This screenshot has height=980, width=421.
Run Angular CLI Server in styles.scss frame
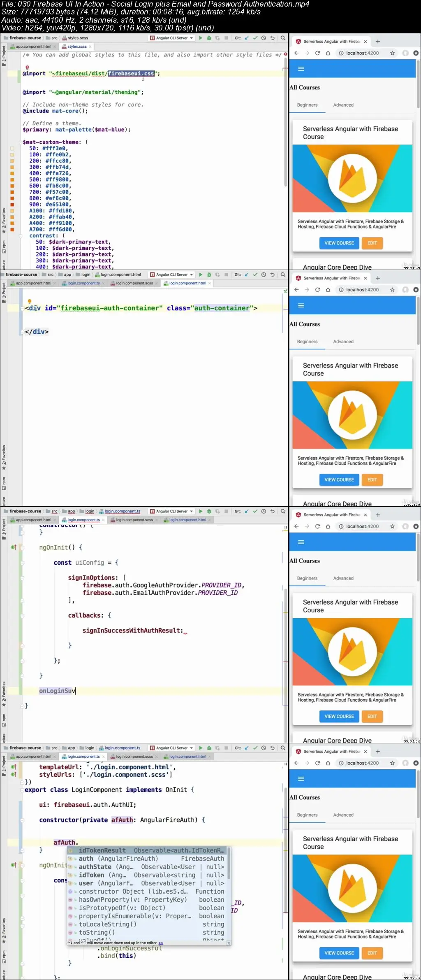tap(201, 38)
